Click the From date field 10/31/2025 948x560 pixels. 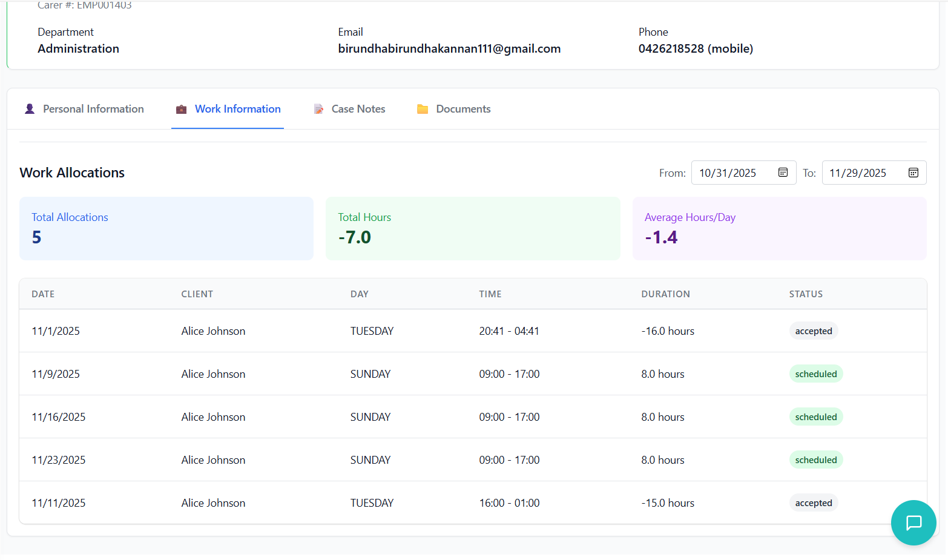[728, 173]
